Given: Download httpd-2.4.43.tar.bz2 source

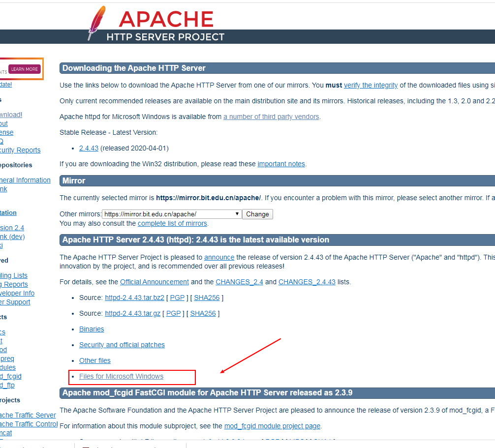Looking at the screenshot, I should coord(134,298).
